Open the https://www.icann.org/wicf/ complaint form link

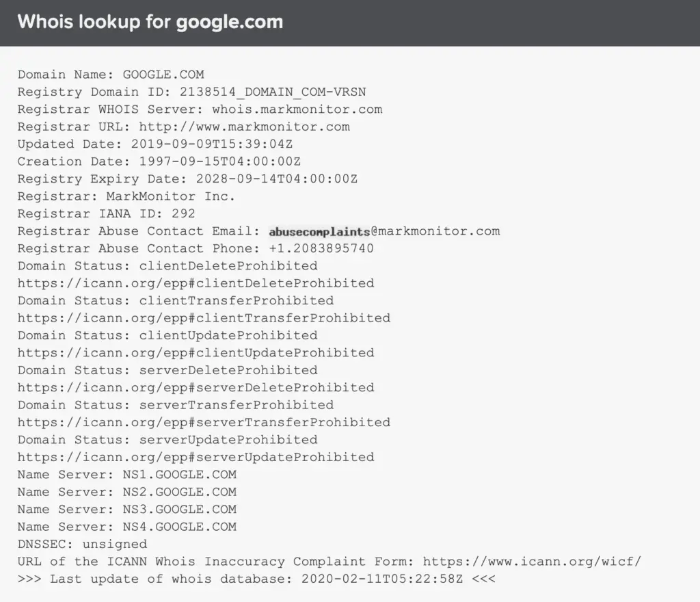click(532, 562)
